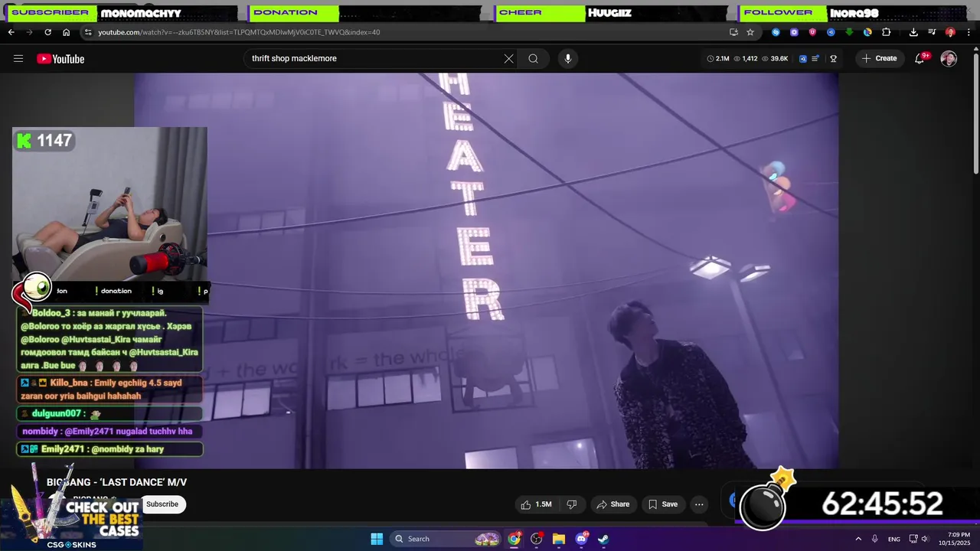Image resolution: width=980 pixels, height=551 pixels.
Task: Open the list icon in YouTube header
Action: (x=815, y=59)
